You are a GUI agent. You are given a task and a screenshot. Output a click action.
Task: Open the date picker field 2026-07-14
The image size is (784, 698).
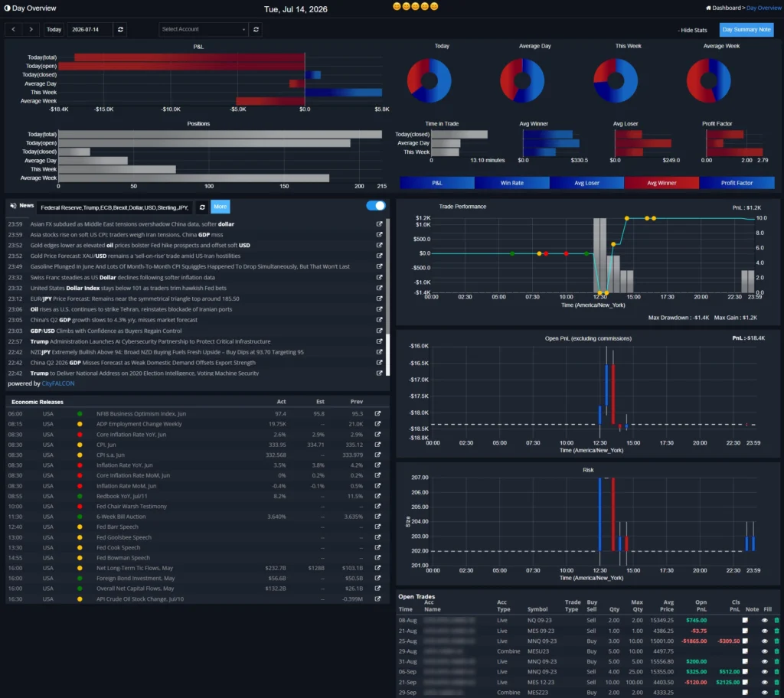(90, 30)
